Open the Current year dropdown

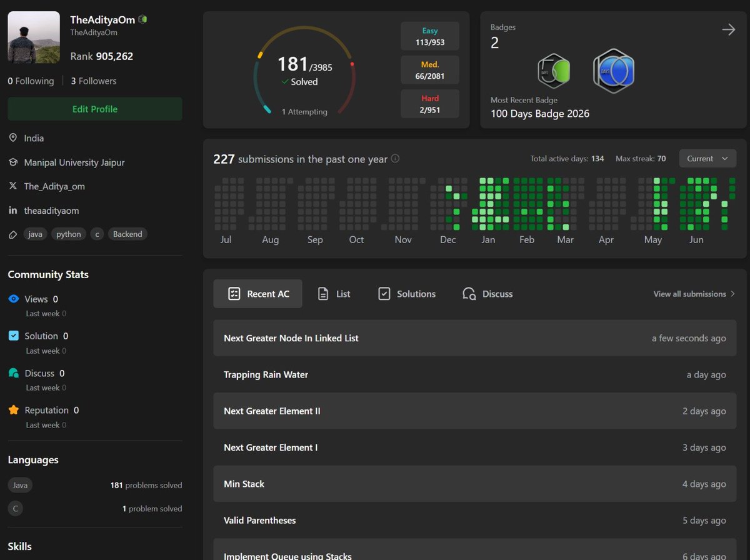707,158
